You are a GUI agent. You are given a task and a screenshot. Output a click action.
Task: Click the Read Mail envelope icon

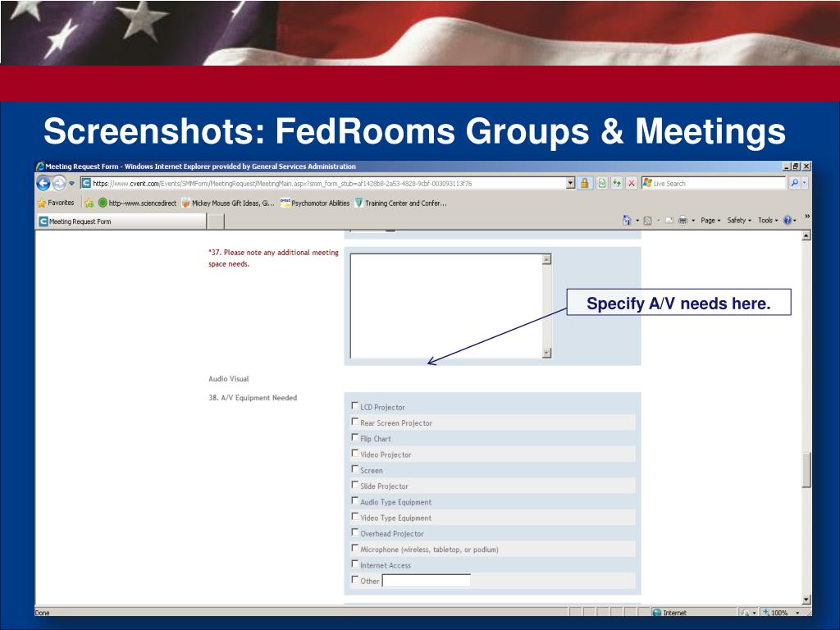669,220
